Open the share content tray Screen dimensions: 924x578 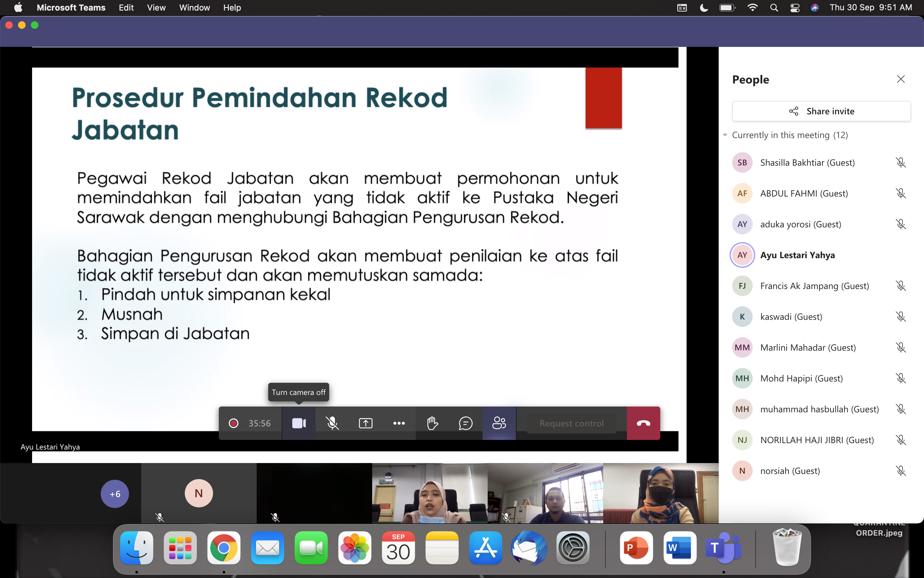click(x=365, y=423)
